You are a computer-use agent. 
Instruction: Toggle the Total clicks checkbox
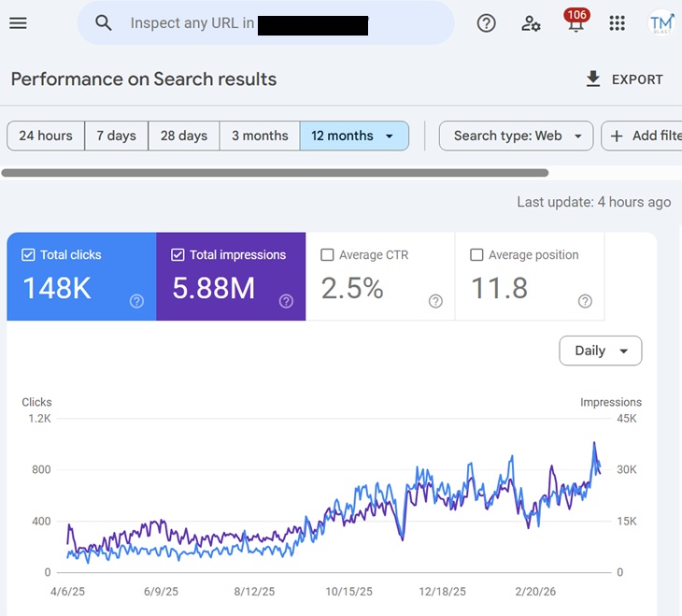pyautogui.click(x=28, y=254)
